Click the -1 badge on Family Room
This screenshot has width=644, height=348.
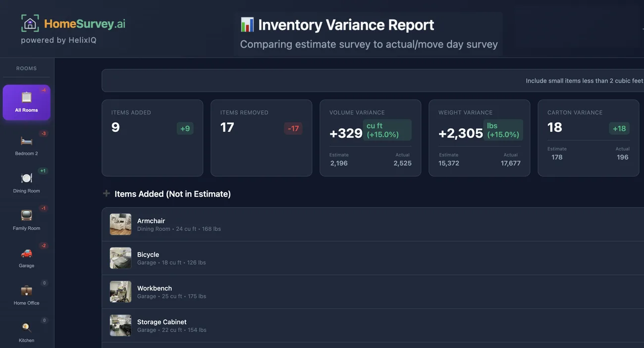tap(44, 208)
